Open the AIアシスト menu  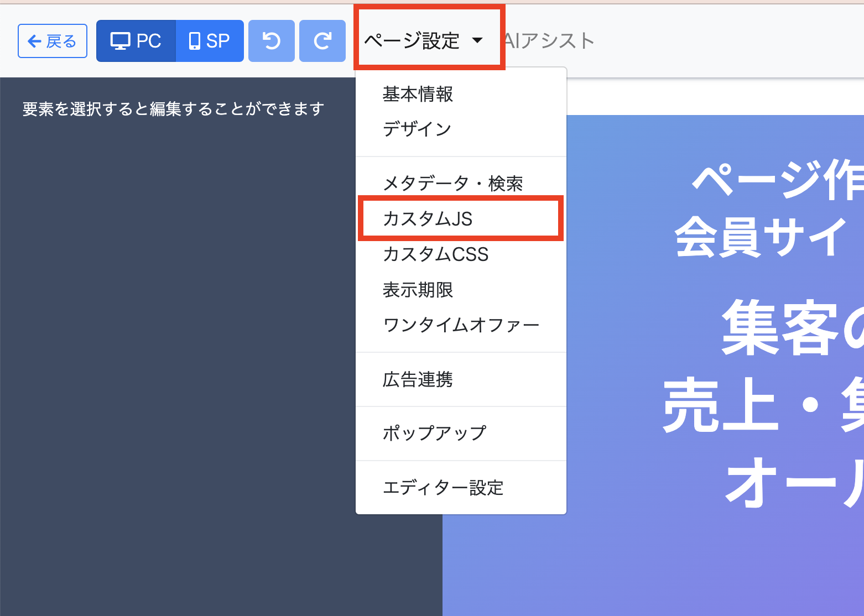[x=549, y=40]
